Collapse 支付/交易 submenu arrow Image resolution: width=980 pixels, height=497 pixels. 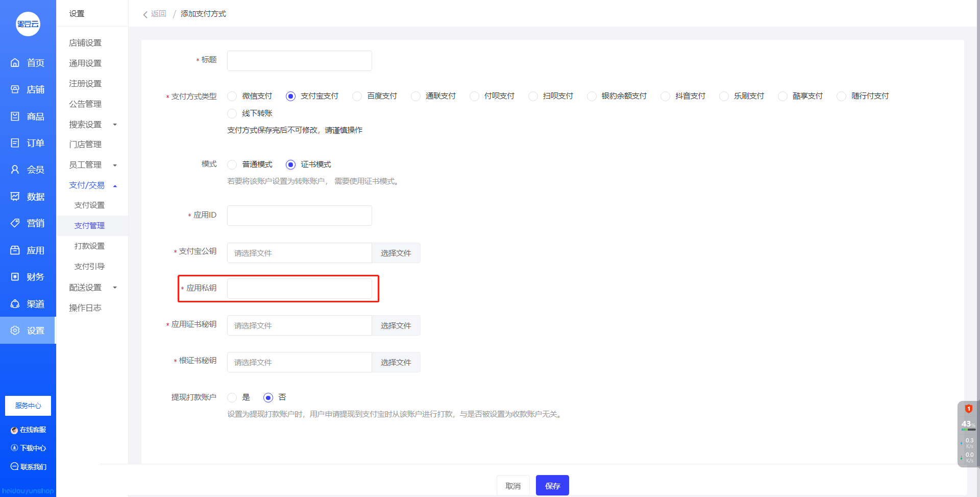[x=115, y=186]
